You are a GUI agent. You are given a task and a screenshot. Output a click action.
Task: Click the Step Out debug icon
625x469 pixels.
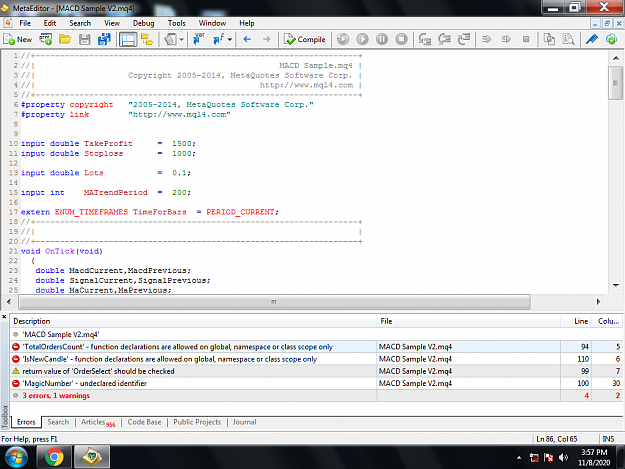pyautogui.click(x=464, y=39)
